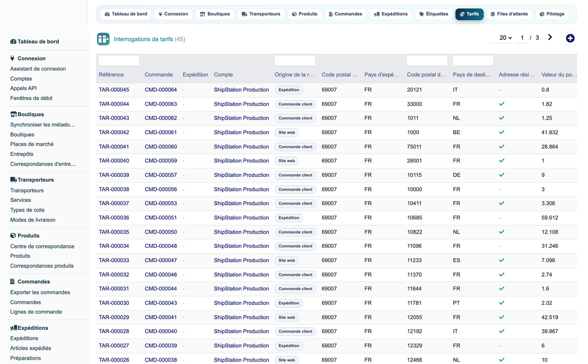Viewport: 588px width, 364px height.
Task: Click the Transporteurs truck icon in sidebar
Action: coord(13,180)
